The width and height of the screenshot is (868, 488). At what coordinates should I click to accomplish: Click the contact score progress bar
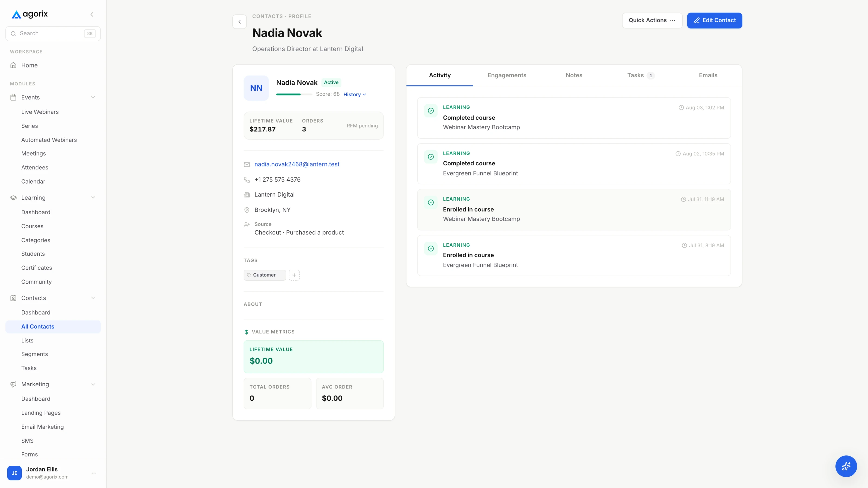[294, 95]
